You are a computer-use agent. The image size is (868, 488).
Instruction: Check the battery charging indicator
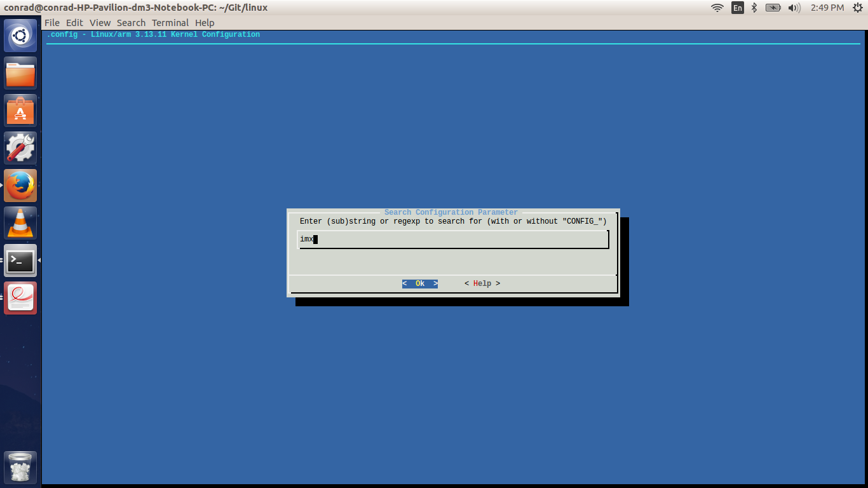[773, 8]
